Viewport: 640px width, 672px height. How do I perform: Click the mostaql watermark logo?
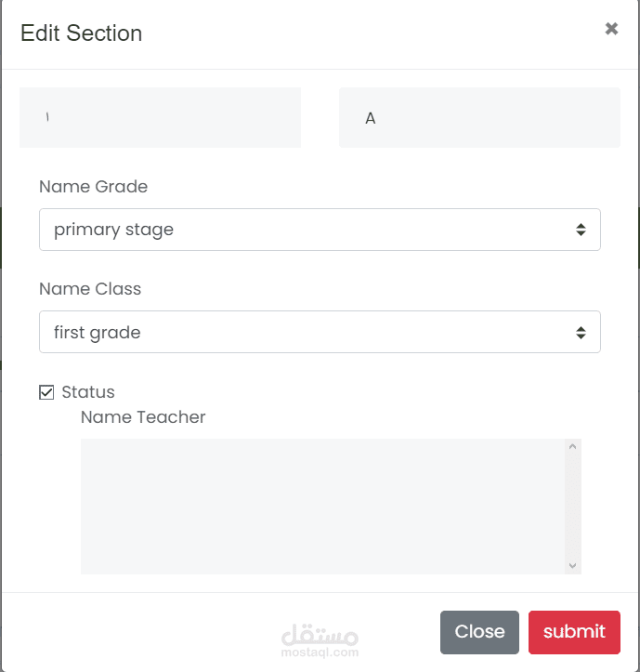320,639
